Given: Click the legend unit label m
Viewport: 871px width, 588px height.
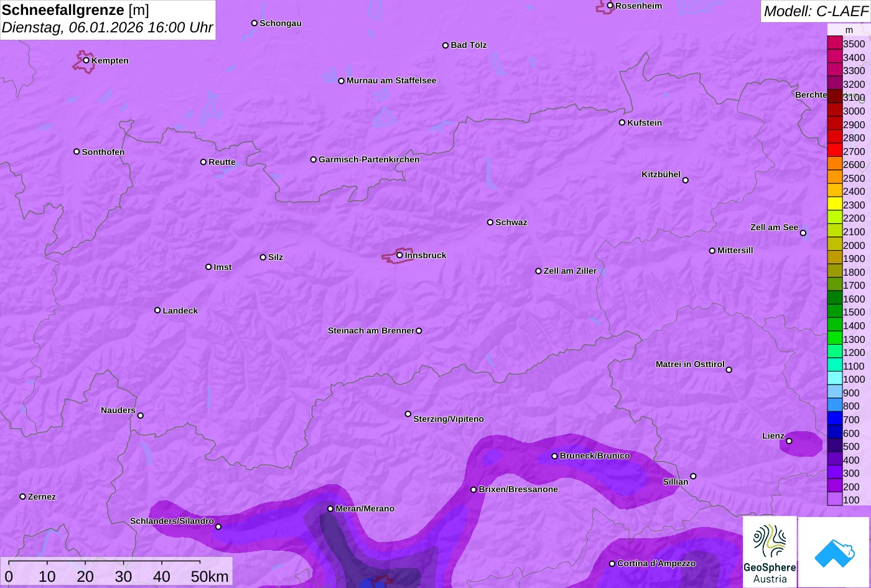Looking at the screenshot, I should [x=849, y=30].
